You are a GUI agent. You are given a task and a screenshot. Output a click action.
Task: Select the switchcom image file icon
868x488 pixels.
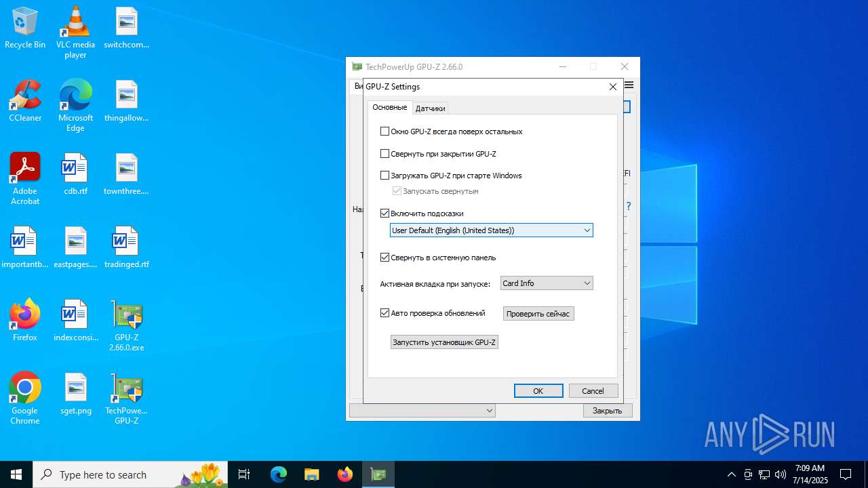coord(126,28)
